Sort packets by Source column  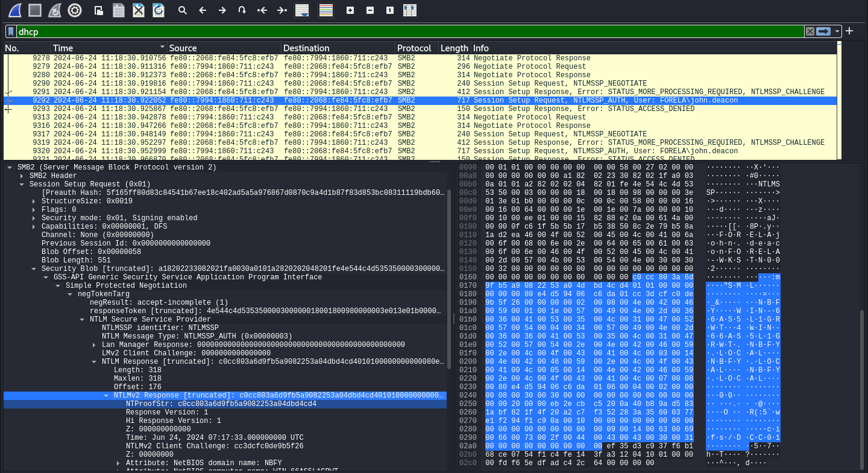point(224,48)
